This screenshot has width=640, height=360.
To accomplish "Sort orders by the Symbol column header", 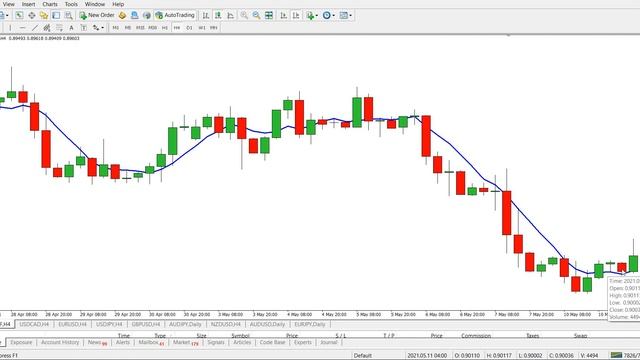I will [240, 336].
